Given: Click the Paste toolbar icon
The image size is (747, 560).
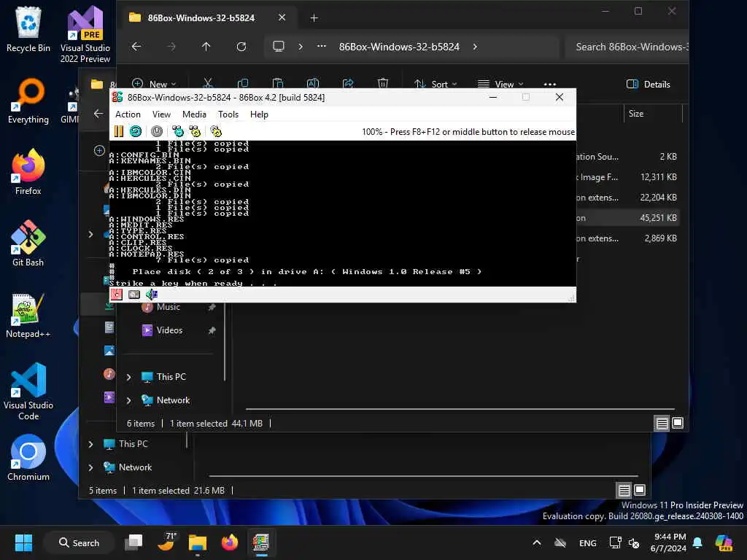Looking at the screenshot, I should tap(278, 84).
